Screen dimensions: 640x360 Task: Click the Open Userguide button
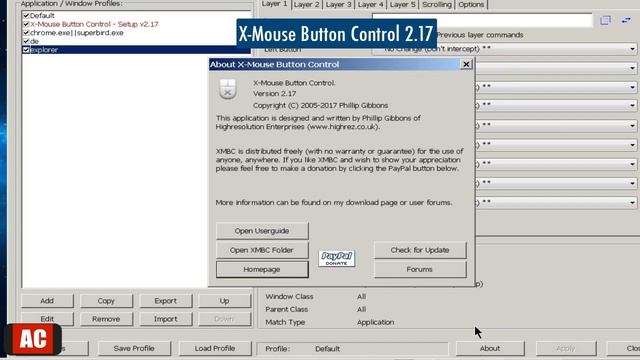pyautogui.click(x=262, y=231)
